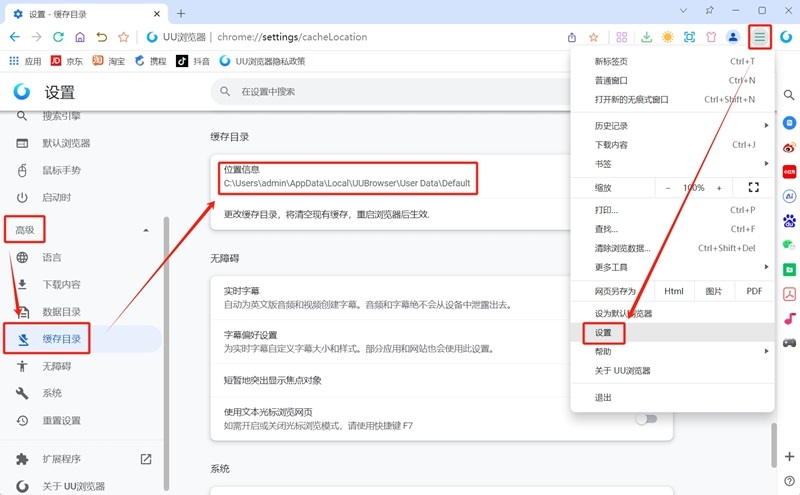Open the PDF tool sidebar icon
The image size is (800, 495).
click(x=789, y=294)
